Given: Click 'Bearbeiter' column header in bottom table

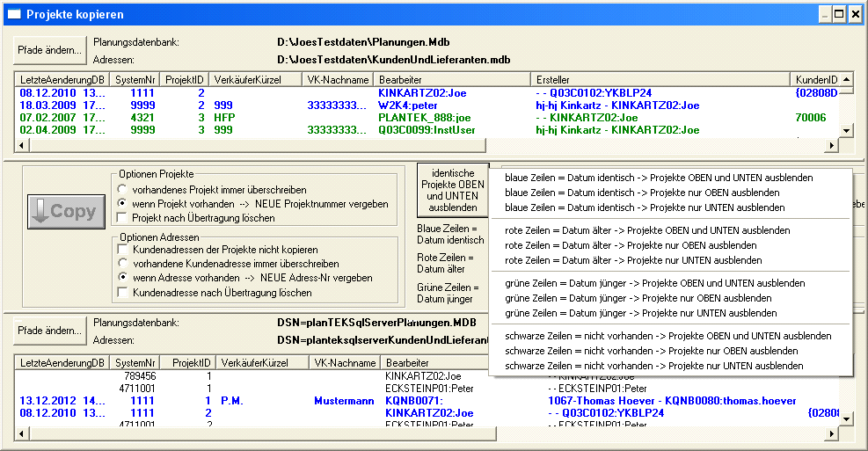Looking at the screenshot, I should point(406,362).
